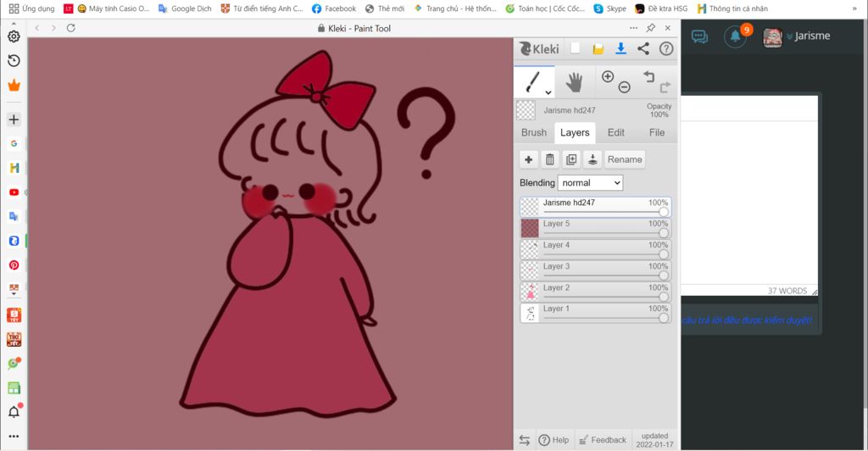Adjust Layer 5 opacity slider

[663, 233]
